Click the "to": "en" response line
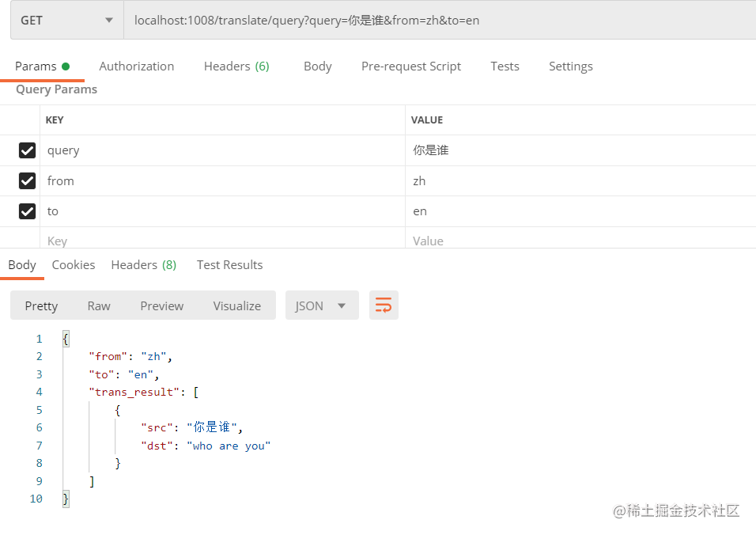 [x=124, y=374]
